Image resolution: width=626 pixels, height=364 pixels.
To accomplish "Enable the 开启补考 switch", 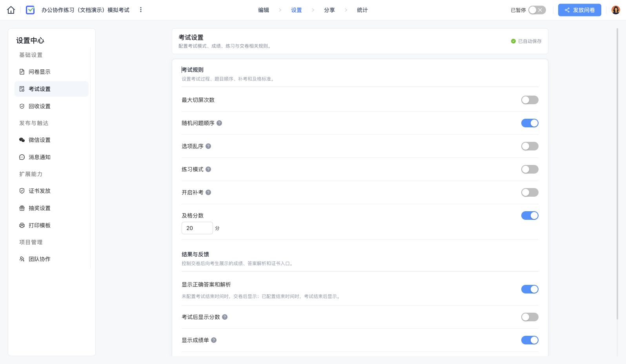I will pyautogui.click(x=530, y=192).
